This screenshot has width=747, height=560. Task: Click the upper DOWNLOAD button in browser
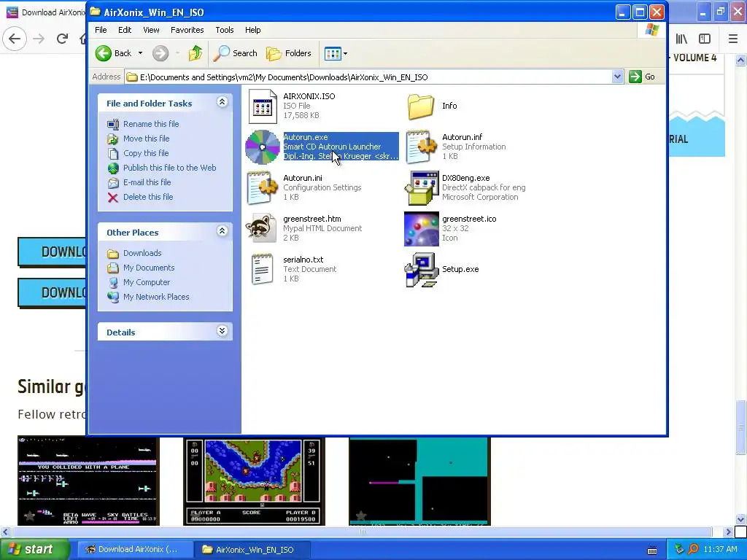[52, 252]
